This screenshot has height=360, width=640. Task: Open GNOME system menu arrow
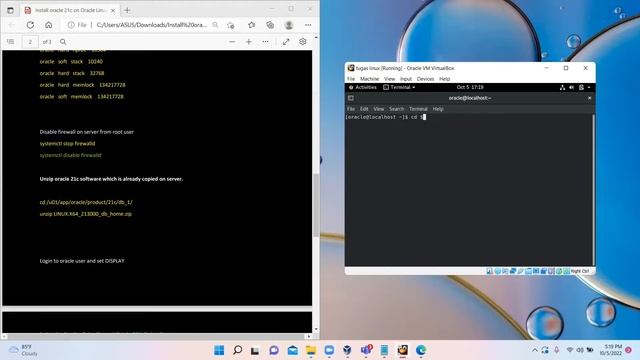[589, 87]
